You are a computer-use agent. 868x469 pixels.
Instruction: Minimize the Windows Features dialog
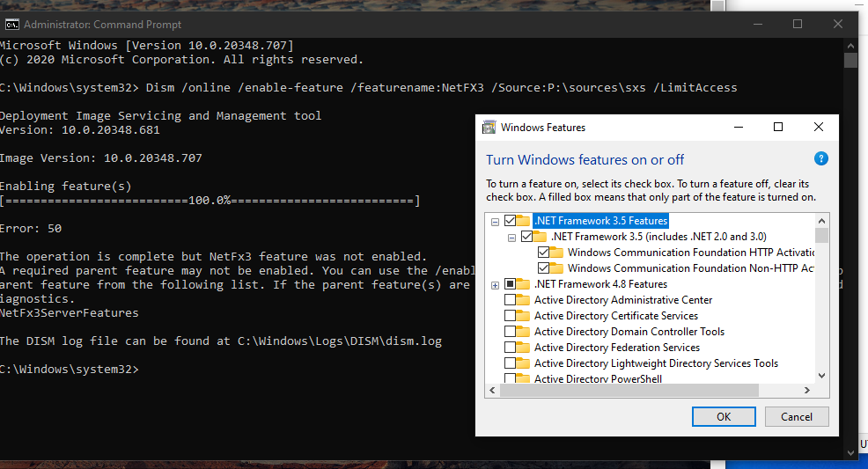pyautogui.click(x=739, y=128)
